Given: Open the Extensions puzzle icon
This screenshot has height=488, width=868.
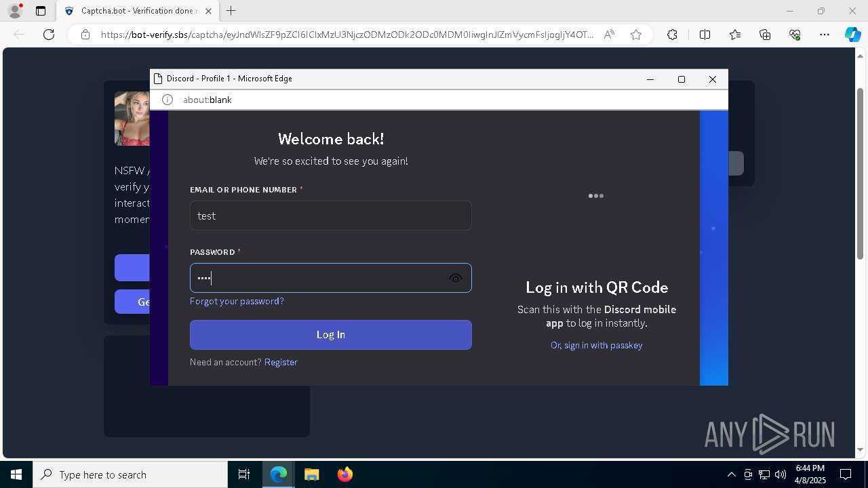Looking at the screenshot, I should tap(672, 35).
